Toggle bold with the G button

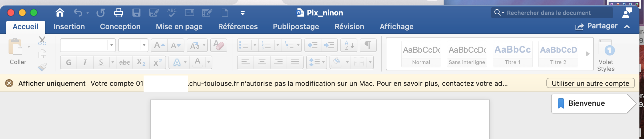[69, 62]
